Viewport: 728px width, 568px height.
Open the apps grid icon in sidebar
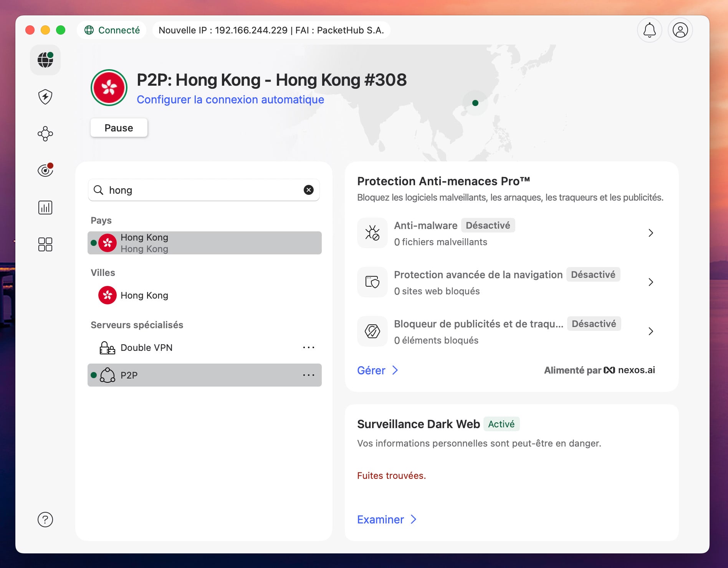45,244
